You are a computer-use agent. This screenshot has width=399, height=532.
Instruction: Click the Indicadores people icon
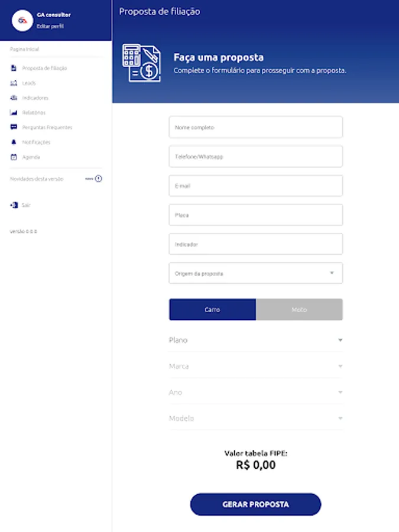[14, 98]
